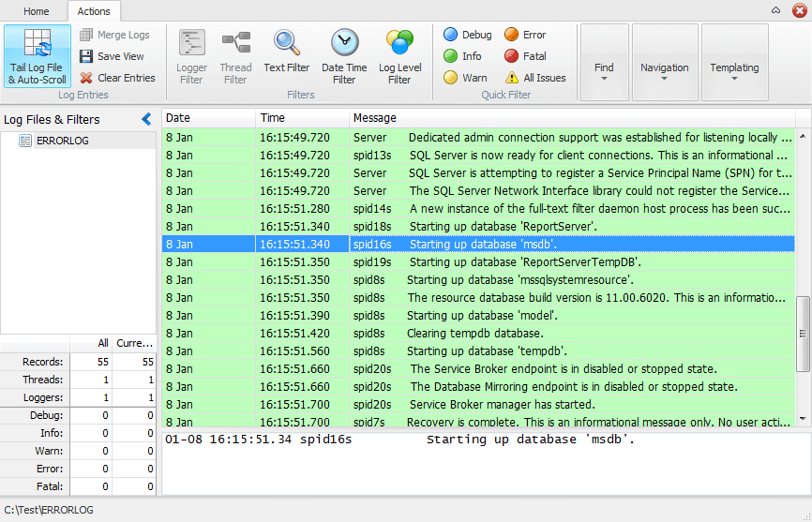Collapse the ribbon with the up chevron
This screenshot has width=812, height=522.
tap(775, 10)
